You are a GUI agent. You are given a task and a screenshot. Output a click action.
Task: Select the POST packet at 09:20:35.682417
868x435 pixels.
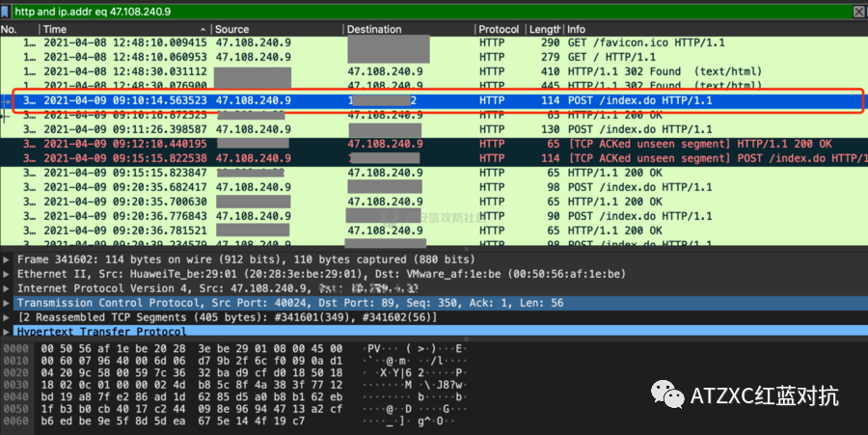pyautogui.click(x=434, y=187)
